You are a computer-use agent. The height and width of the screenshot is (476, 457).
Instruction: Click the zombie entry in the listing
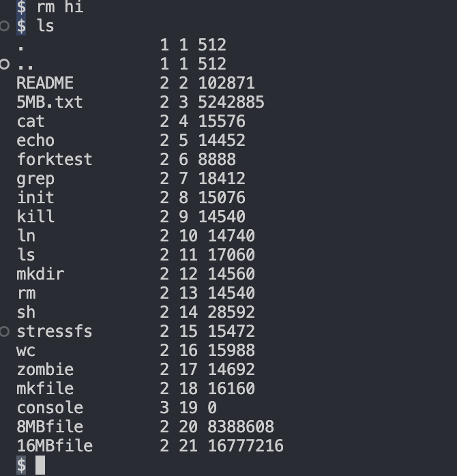point(45,370)
